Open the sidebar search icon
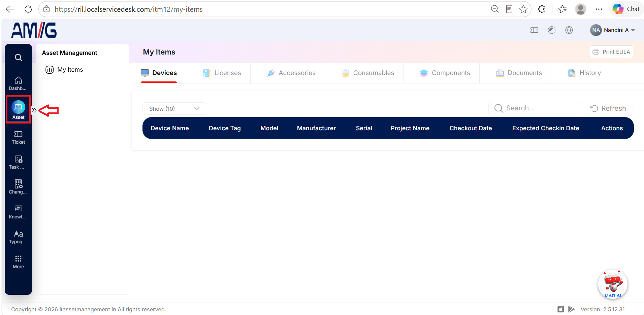Viewport: 644px width, 315px height. pos(19,58)
